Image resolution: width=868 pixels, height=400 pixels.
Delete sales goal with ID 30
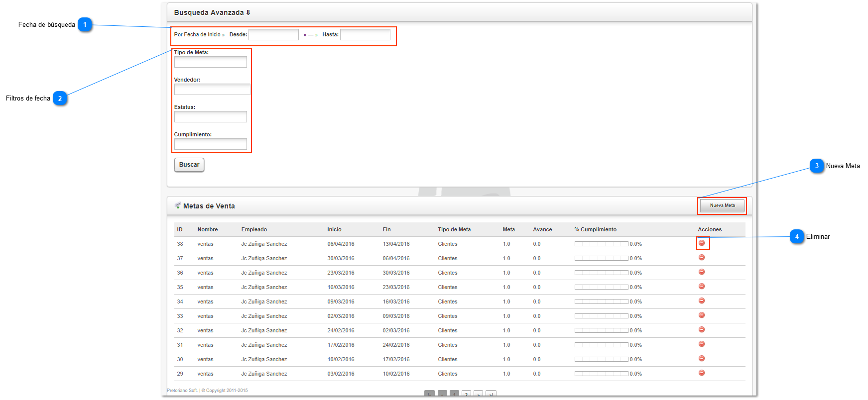pyautogui.click(x=702, y=358)
